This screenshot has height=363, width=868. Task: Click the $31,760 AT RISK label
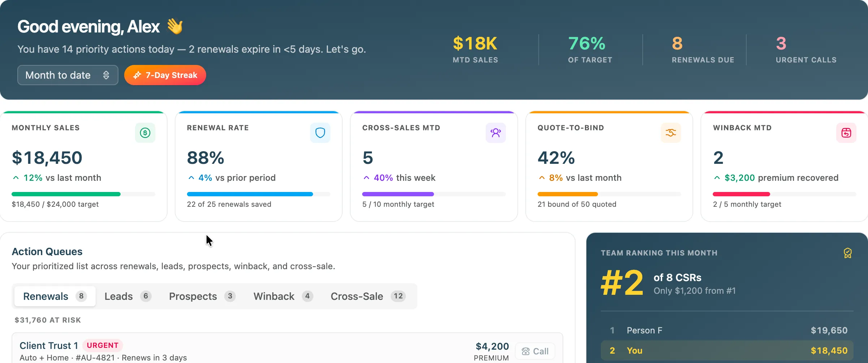click(48, 320)
